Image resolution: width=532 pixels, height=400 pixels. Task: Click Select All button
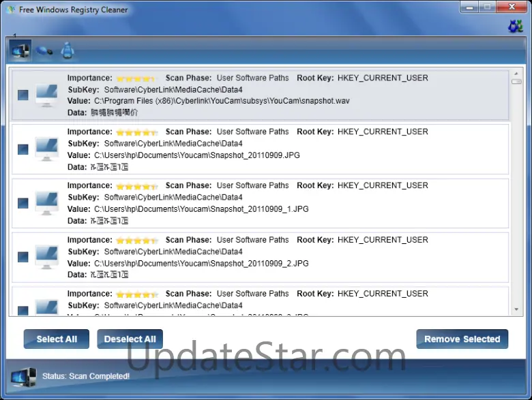coord(57,339)
